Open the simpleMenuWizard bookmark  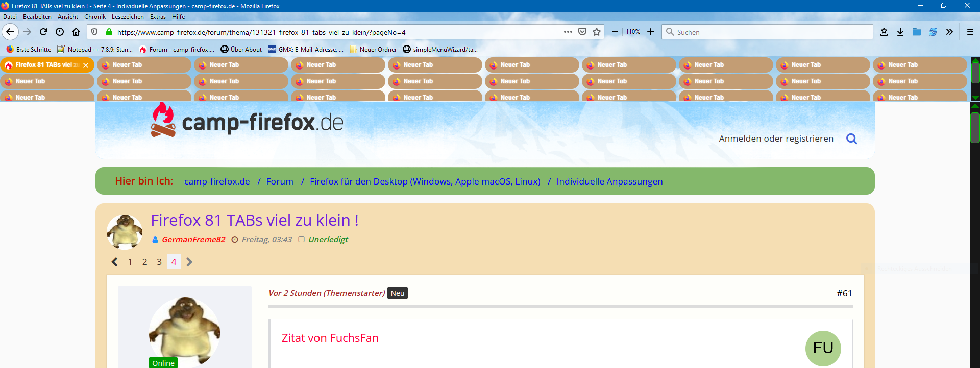point(440,50)
